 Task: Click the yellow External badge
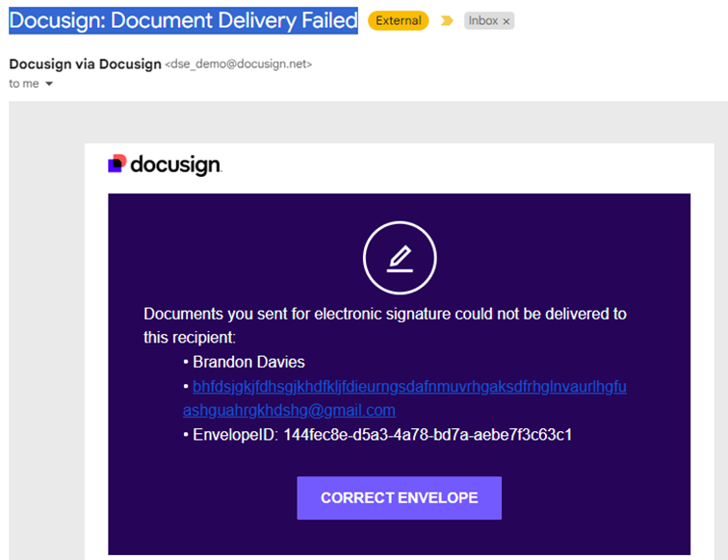tap(398, 20)
